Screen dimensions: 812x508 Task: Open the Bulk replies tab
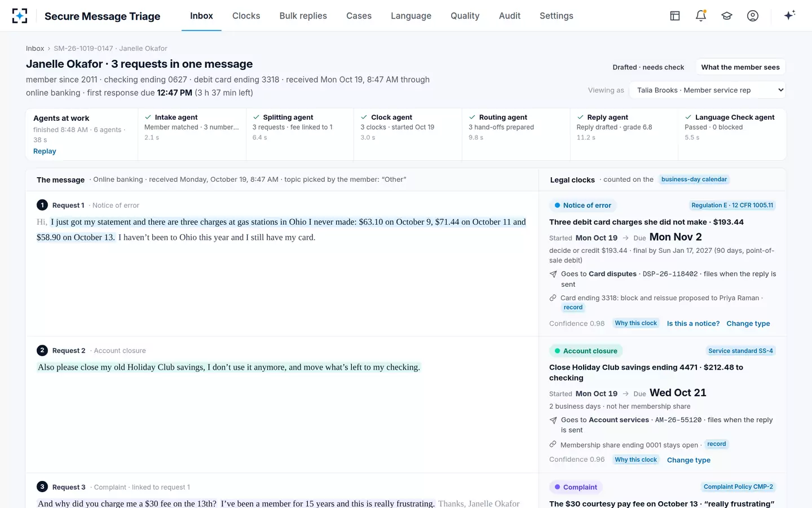303,16
